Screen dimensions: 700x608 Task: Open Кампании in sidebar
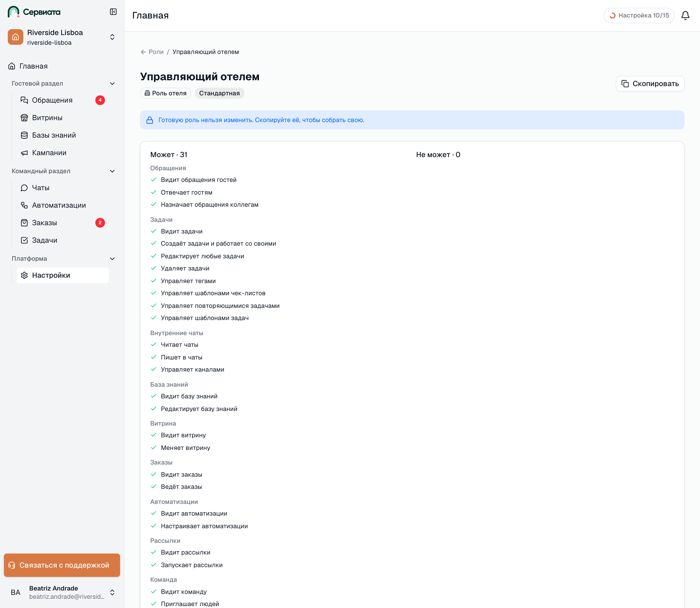pyautogui.click(x=63, y=153)
